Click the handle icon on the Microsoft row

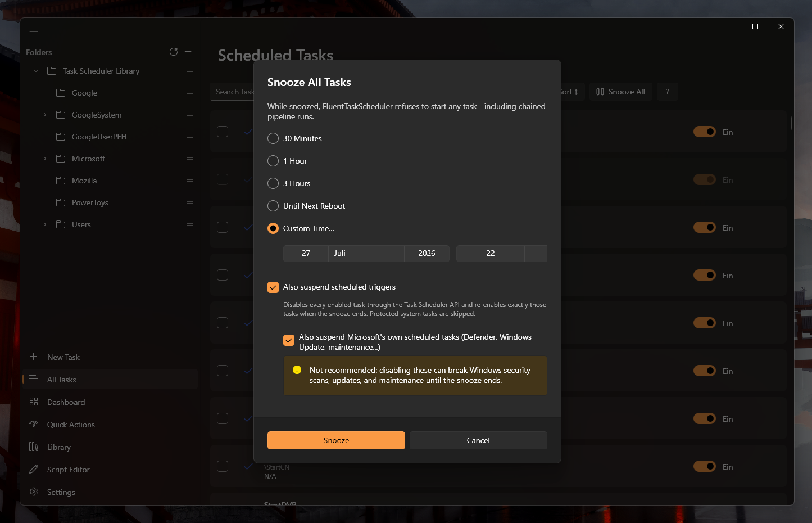coord(190,159)
